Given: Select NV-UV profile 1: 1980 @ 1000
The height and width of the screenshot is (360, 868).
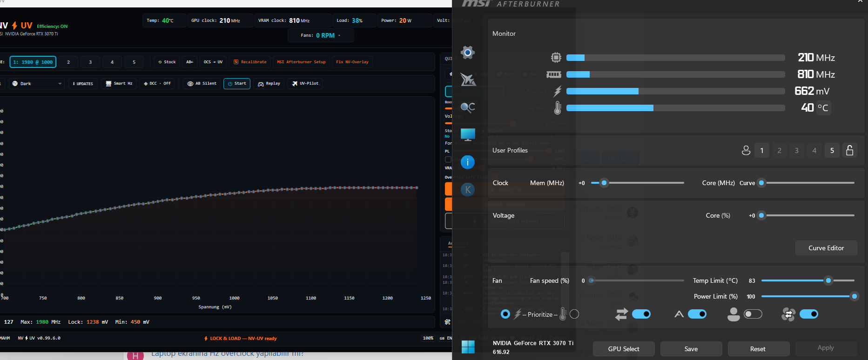Looking at the screenshot, I should tap(33, 62).
